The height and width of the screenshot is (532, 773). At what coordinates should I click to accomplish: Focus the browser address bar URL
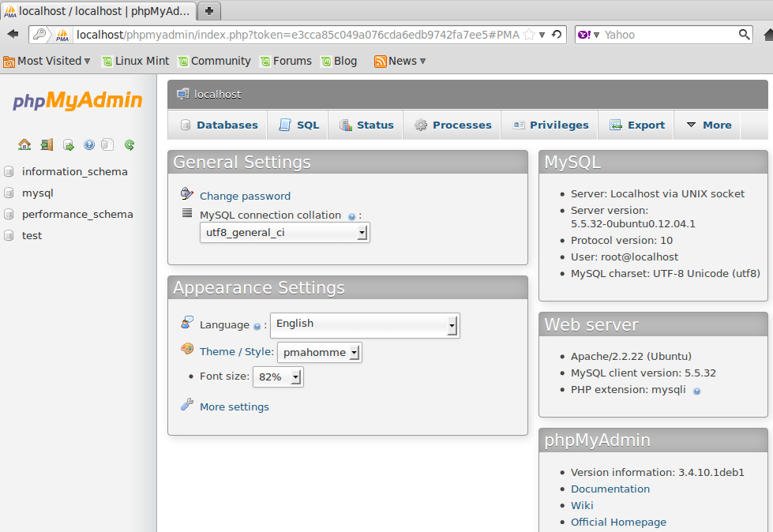[298, 35]
